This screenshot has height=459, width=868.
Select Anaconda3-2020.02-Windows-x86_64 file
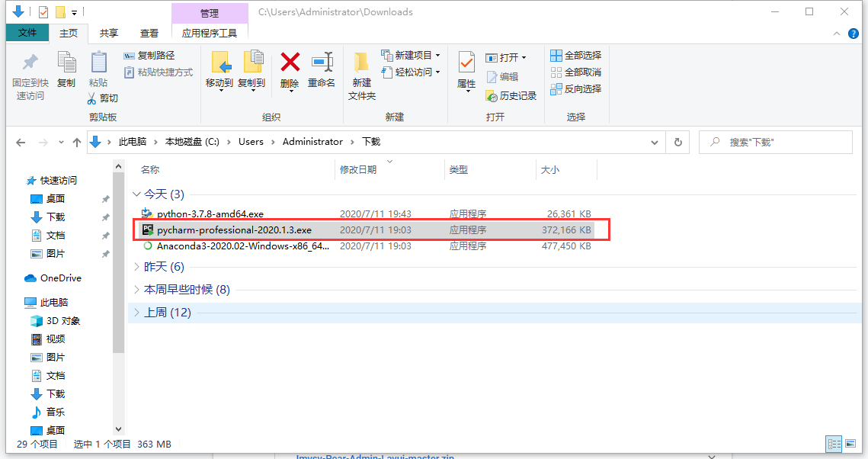point(243,246)
